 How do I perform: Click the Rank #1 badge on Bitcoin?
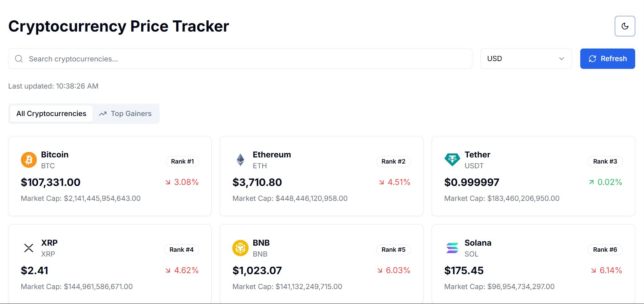point(182,161)
